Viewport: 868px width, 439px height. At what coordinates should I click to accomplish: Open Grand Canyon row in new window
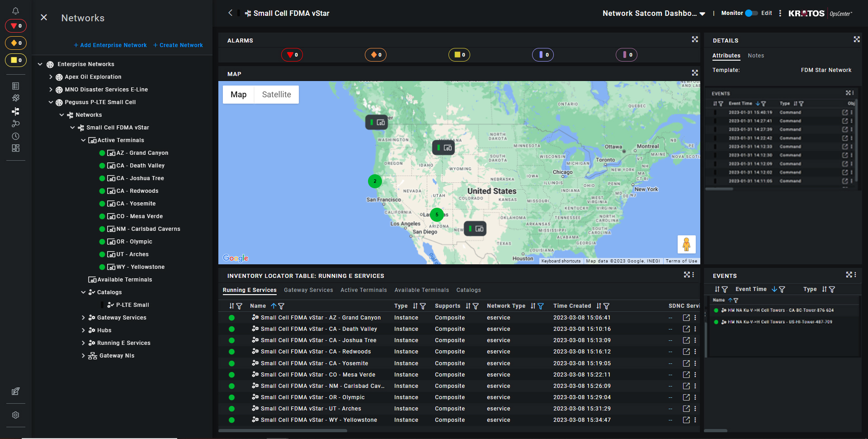click(686, 318)
